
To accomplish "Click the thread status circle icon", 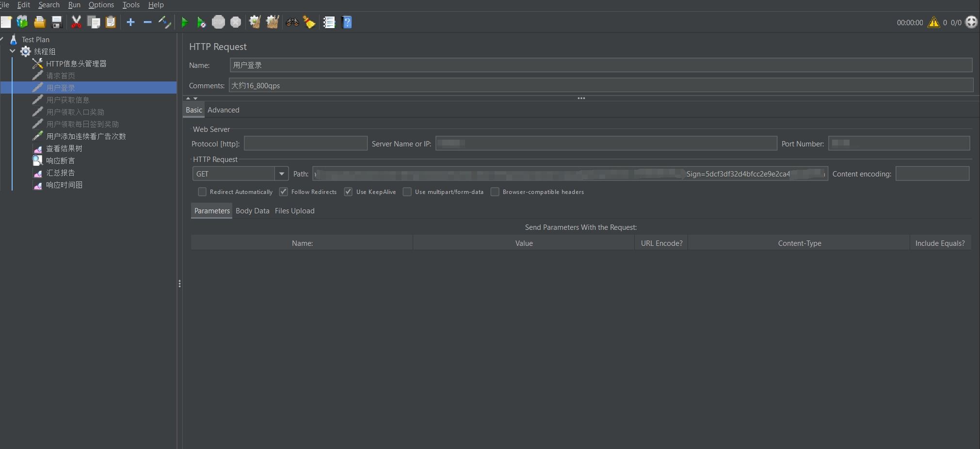I will pos(971,22).
